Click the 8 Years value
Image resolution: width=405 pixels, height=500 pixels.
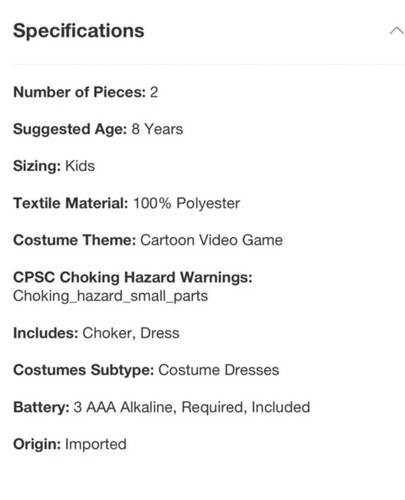[157, 129]
